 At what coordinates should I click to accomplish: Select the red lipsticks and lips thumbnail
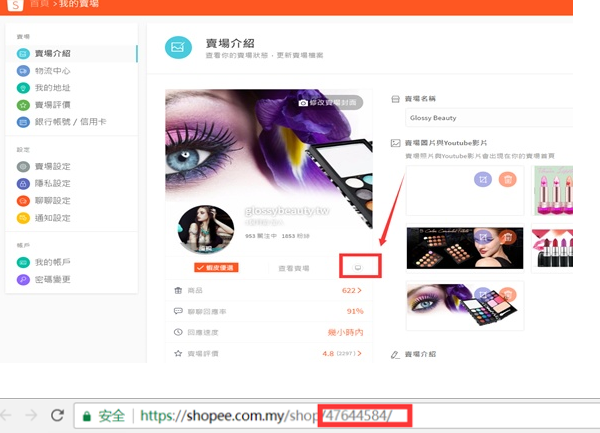pos(553,248)
